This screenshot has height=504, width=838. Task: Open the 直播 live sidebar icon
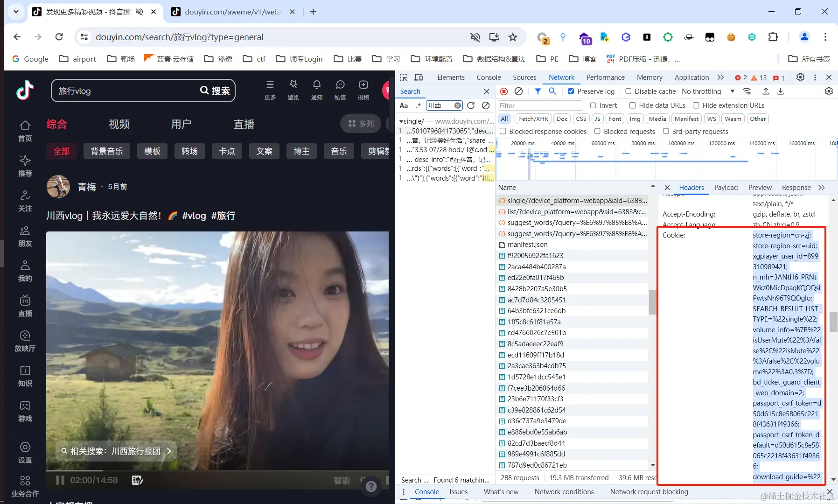tap(25, 306)
